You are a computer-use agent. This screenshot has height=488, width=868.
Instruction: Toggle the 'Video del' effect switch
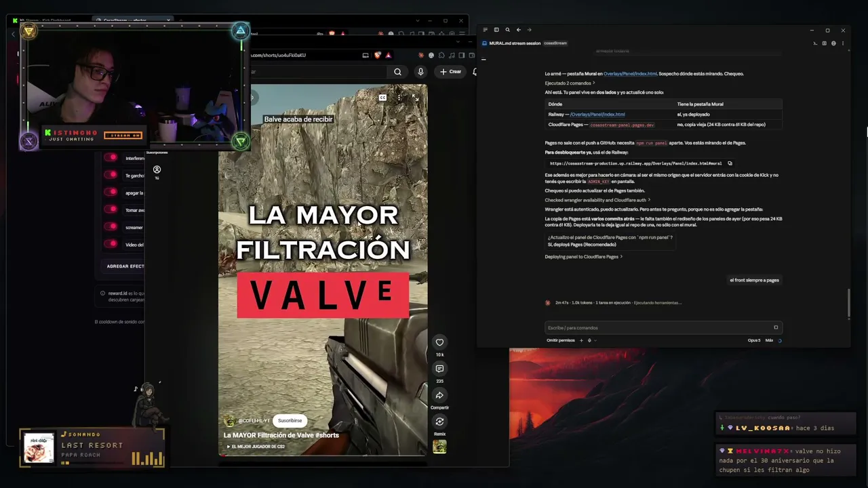coord(111,244)
